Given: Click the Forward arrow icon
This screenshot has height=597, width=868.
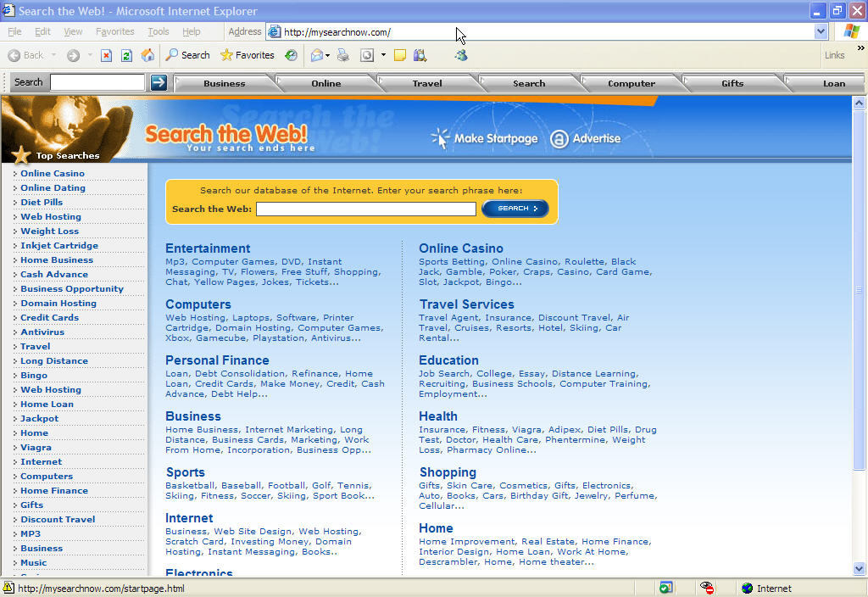Looking at the screenshot, I should (x=73, y=55).
